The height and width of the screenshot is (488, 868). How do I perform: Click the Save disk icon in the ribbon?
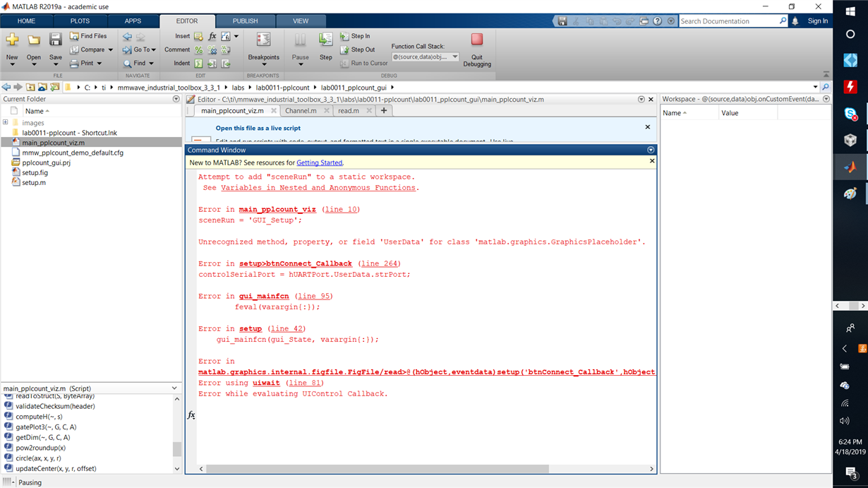55,40
